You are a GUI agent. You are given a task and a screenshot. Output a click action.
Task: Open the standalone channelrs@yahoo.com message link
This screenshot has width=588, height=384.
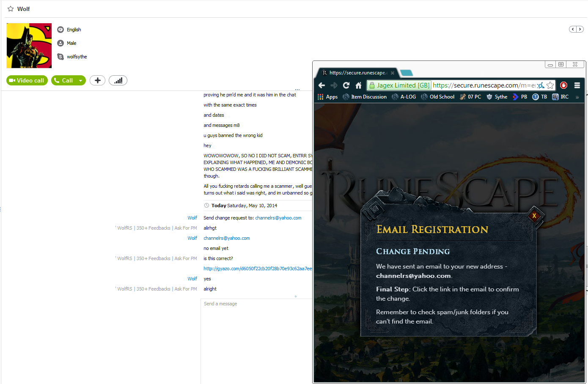click(x=227, y=238)
